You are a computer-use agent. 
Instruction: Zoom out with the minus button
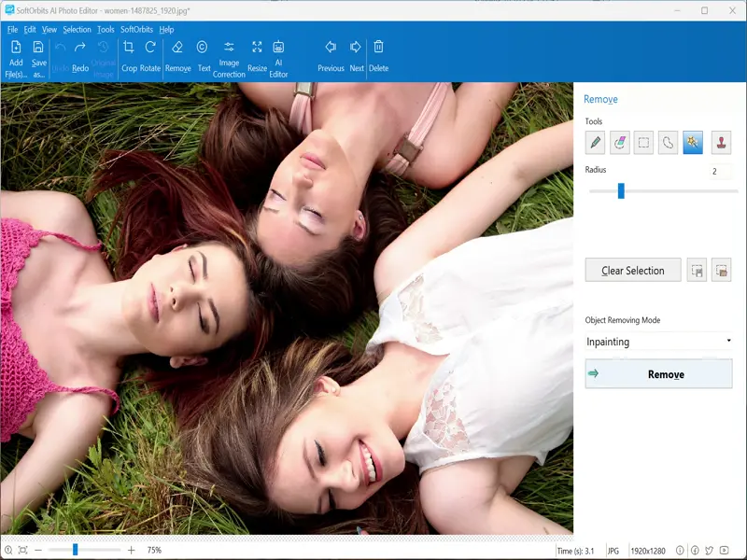(x=38, y=550)
